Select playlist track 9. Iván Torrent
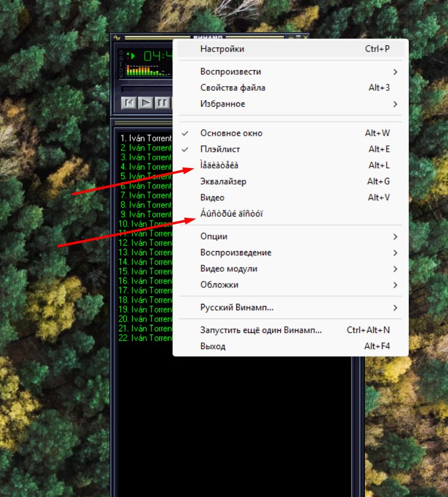Image resolution: width=448 pixels, height=497 pixels. [146, 214]
